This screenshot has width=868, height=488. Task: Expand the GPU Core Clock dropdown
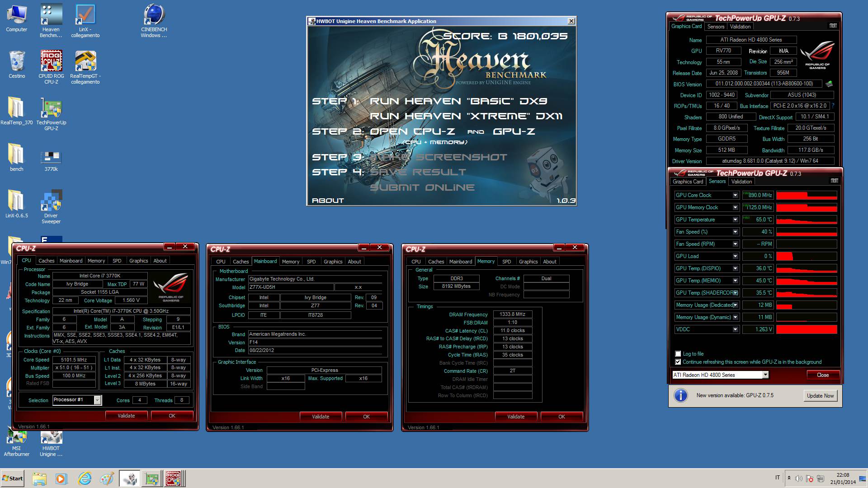click(x=735, y=195)
